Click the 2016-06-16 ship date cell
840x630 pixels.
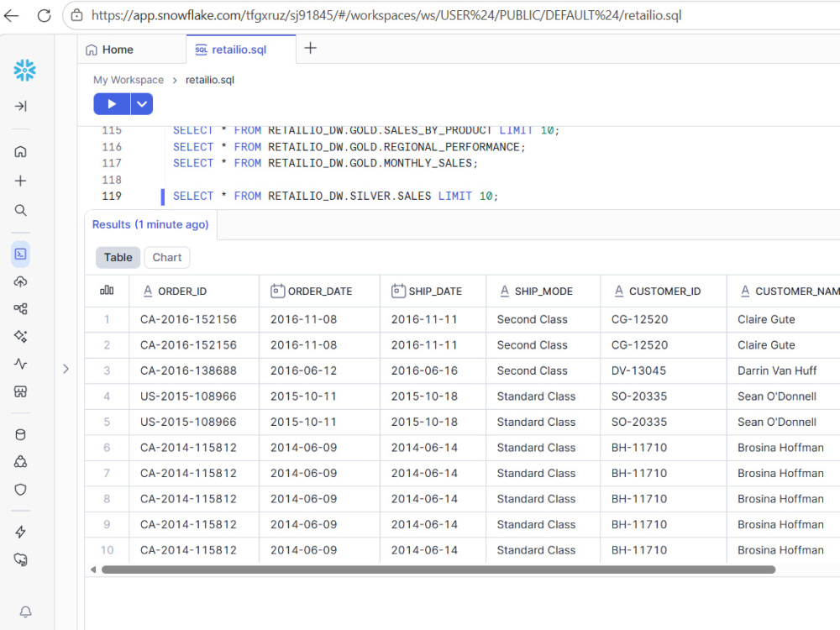pyautogui.click(x=433, y=370)
